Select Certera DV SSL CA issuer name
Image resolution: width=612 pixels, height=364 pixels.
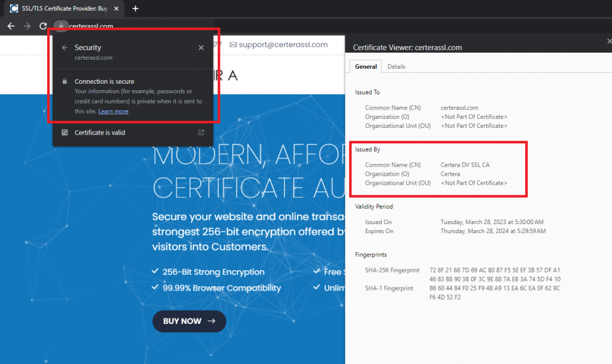pos(465,164)
